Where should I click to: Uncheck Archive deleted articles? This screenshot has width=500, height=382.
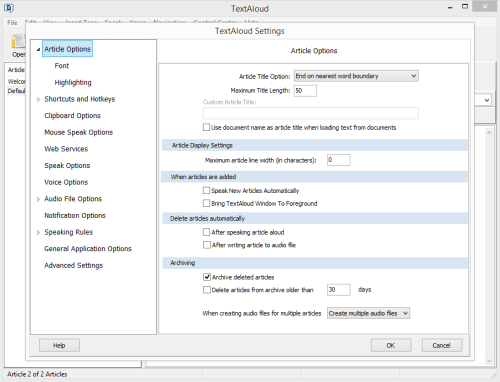coord(207,277)
